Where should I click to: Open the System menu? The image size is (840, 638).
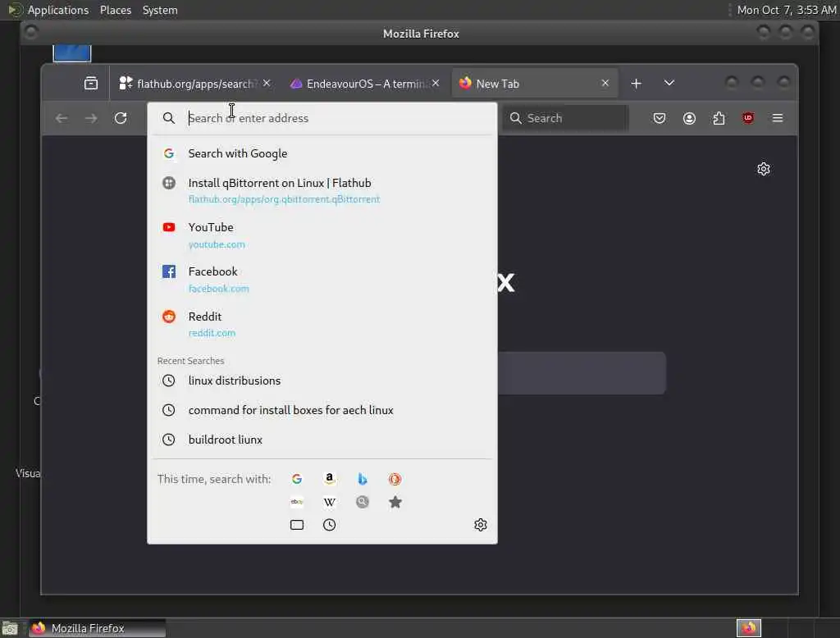[x=160, y=10]
